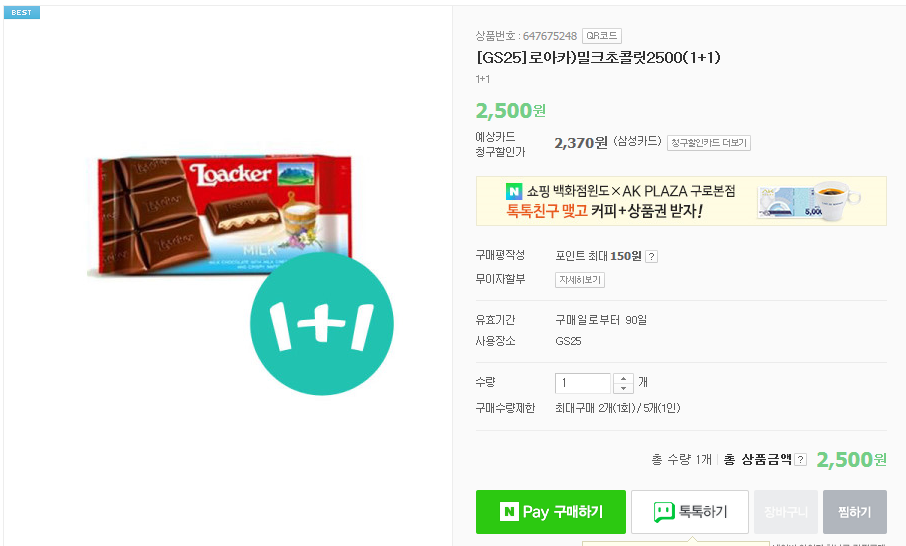Click the N logo on the Pay button
906x546 pixels.
tap(510, 512)
